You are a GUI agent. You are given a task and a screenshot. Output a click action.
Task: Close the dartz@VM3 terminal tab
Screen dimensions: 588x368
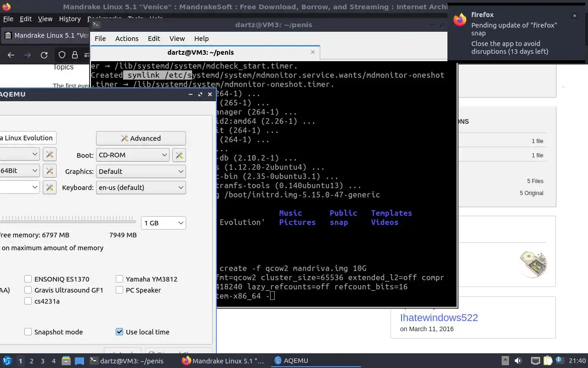pyautogui.click(x=313, y=52)
